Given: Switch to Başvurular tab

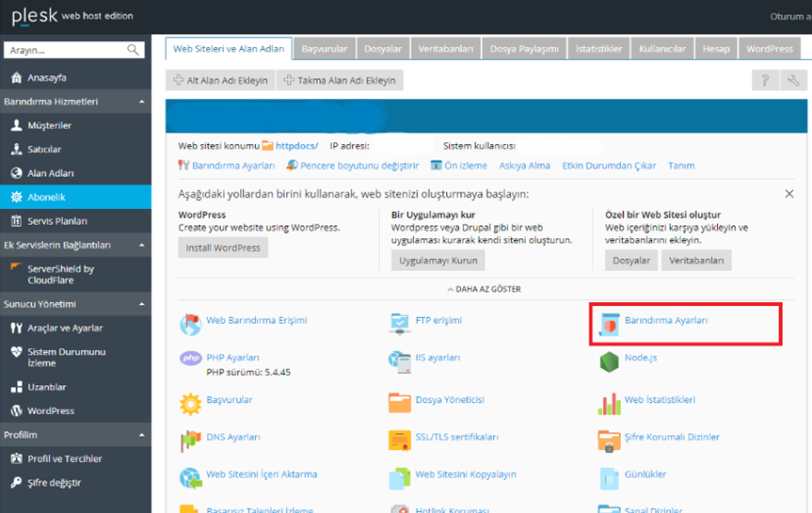Looking at the screenshot, I should [325, 49].
